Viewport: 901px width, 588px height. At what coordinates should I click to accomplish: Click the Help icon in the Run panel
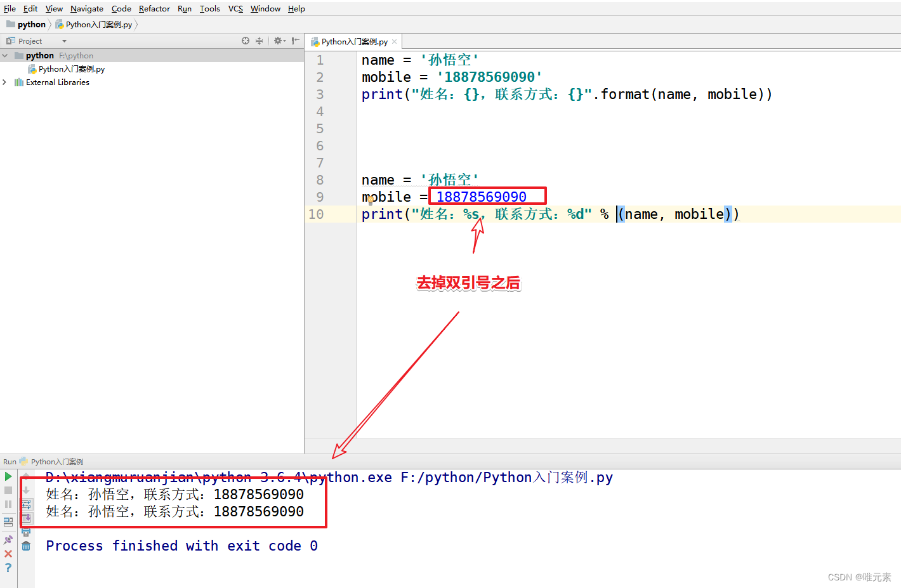(x=8, y=567)
